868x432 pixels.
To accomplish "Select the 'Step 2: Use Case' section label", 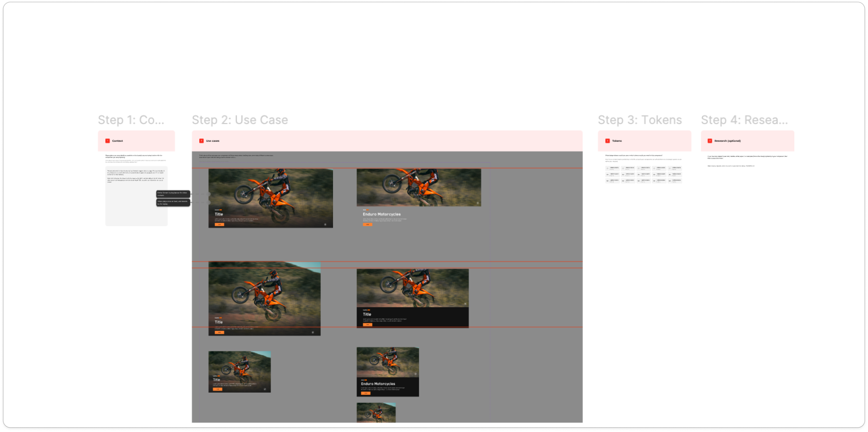I will (240, 120).
